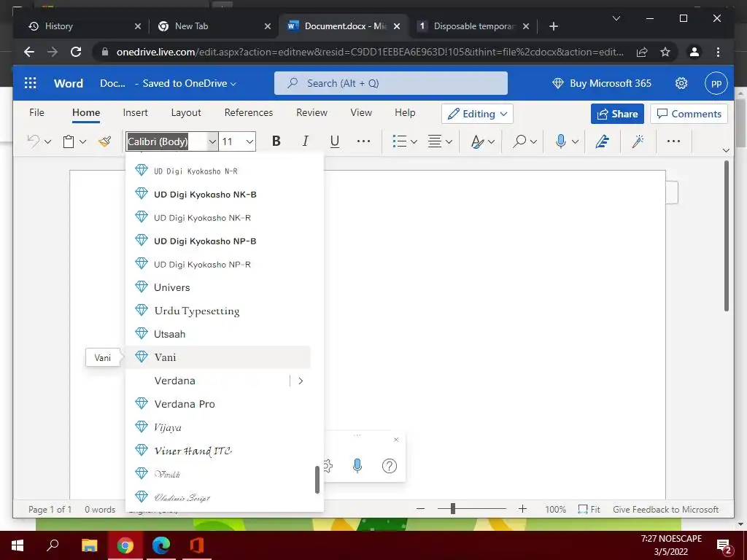Click the Share button
Image resolution: width=747 pixels, height=560 pixels.
pyautogui.click(x=617, y=114)
